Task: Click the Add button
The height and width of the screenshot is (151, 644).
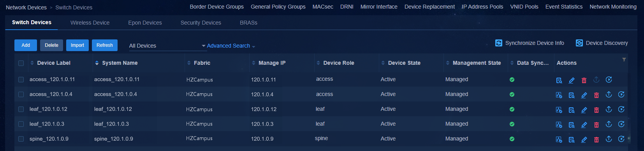Action: (x=26, y=45)
